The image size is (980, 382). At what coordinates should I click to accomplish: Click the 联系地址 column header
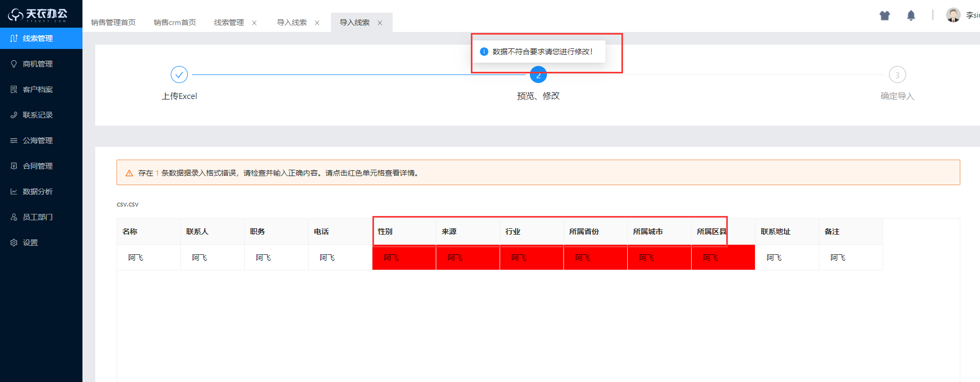(x=787, y=231)
